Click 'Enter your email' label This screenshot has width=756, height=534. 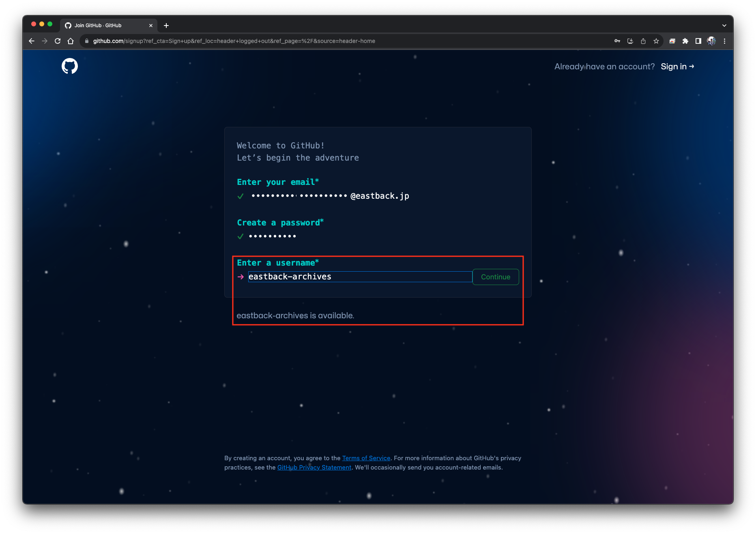click(x=278, y=182)
